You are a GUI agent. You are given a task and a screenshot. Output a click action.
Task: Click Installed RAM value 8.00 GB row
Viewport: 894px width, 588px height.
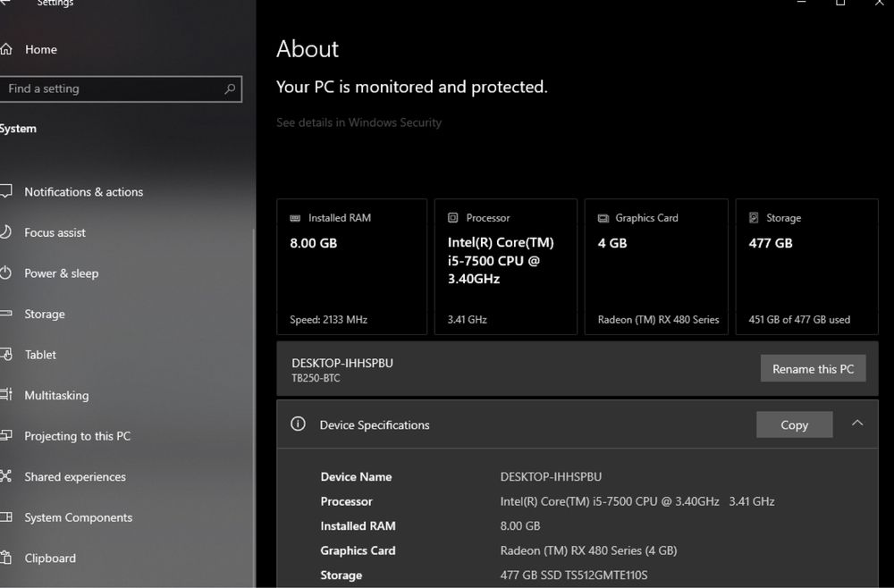pyautogui.click(x=520, y=526)
